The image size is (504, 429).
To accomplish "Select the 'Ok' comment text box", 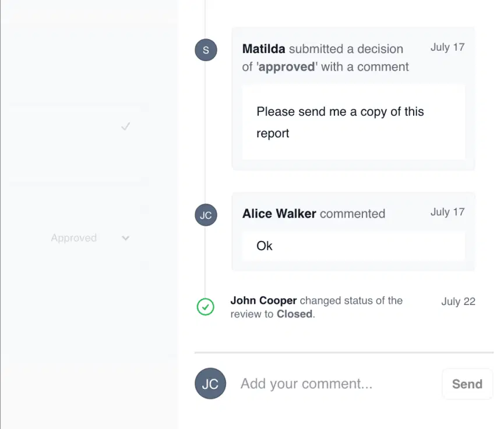I will [x=354, y=246].
